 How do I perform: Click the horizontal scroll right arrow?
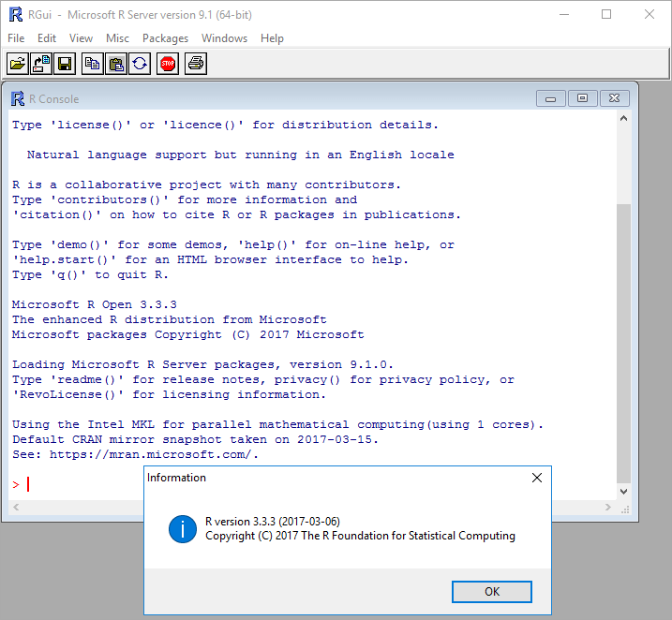[607, 508]
